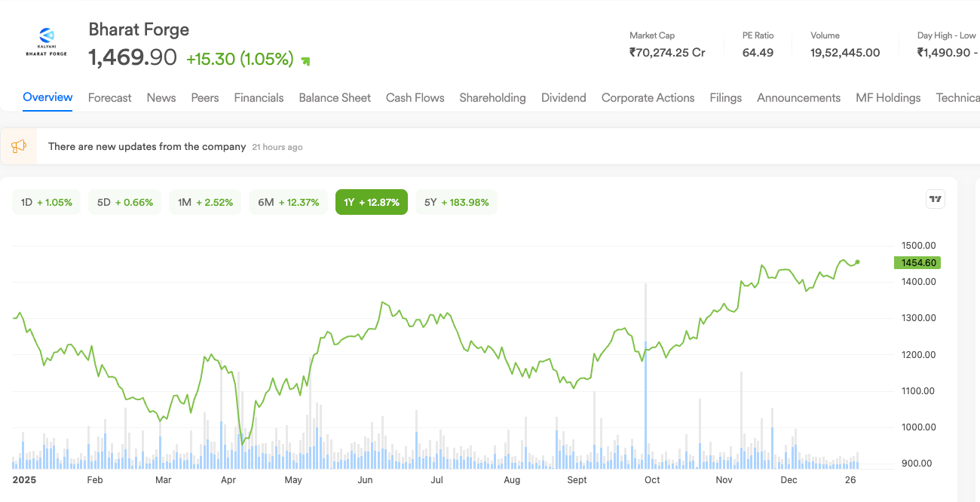
Task: Open the News tab
Action: pyautogui.click(x=161, y=98)
